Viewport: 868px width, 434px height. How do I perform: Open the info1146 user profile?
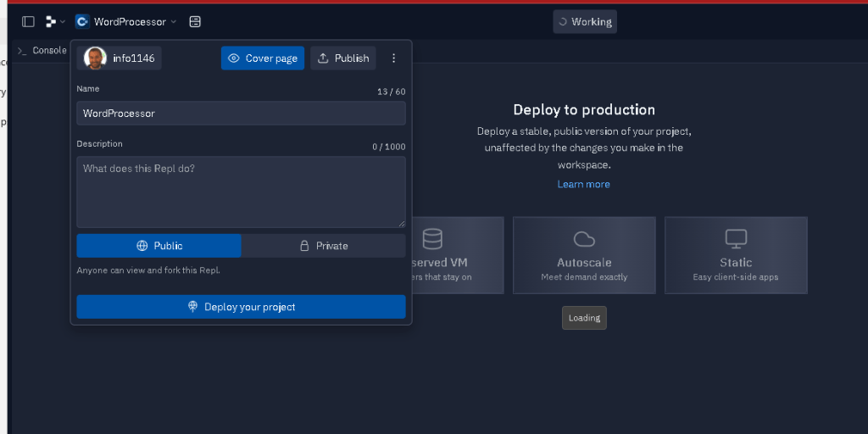[120, 58]
